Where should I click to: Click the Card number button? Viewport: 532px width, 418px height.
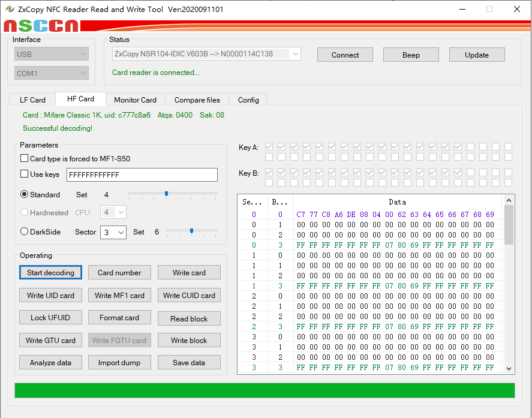pos(119,272)
